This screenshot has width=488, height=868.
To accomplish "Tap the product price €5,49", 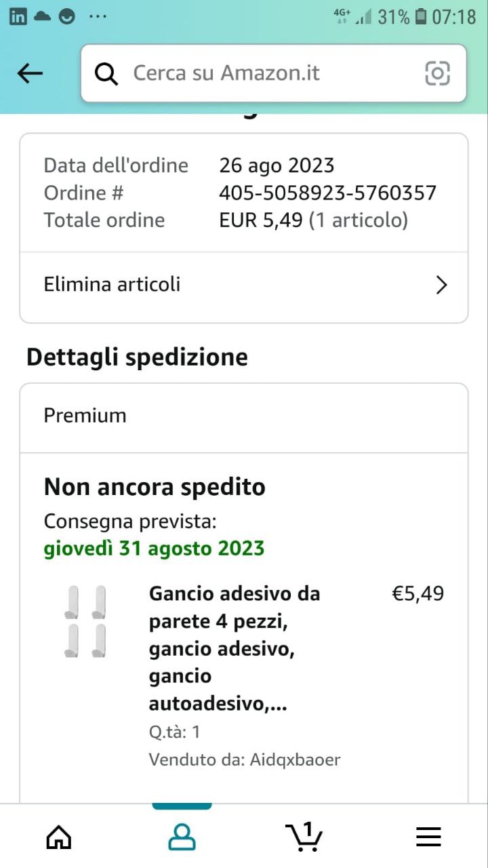I will pyautogui.click(x=418, y=594).
